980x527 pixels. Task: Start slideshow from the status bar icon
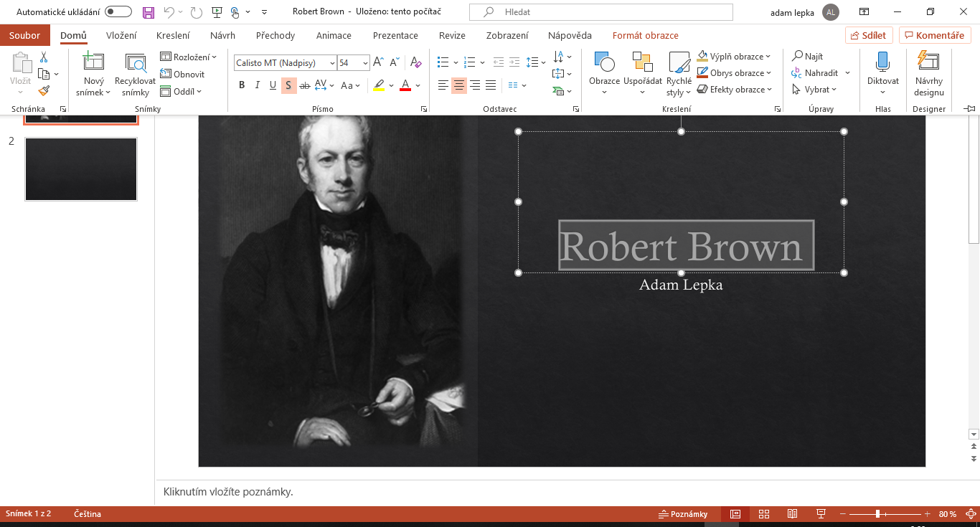click(821, 514)
